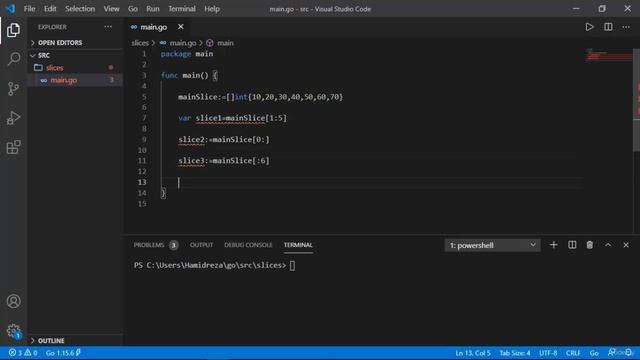Switch to the Output tab
This screenshot has height=360, width=640.
coord(201,245)
